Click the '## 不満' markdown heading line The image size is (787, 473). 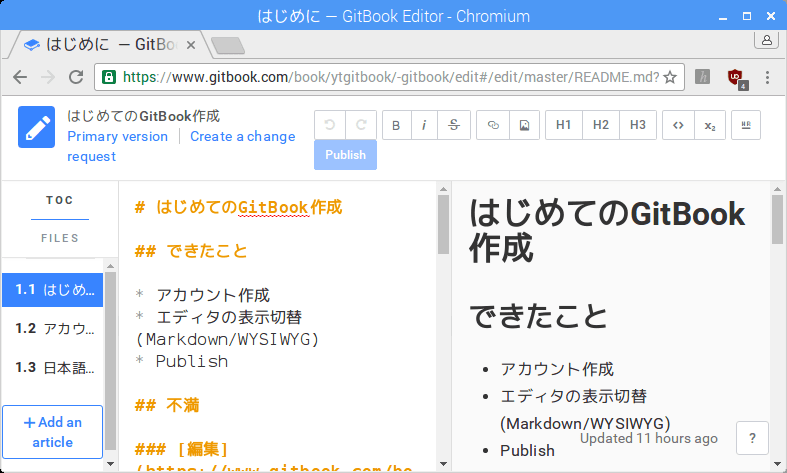(x=167, y=405)
